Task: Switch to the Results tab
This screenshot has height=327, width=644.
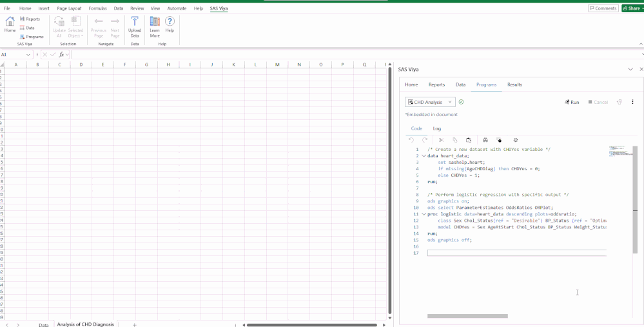Action: [x=514, y=84]
